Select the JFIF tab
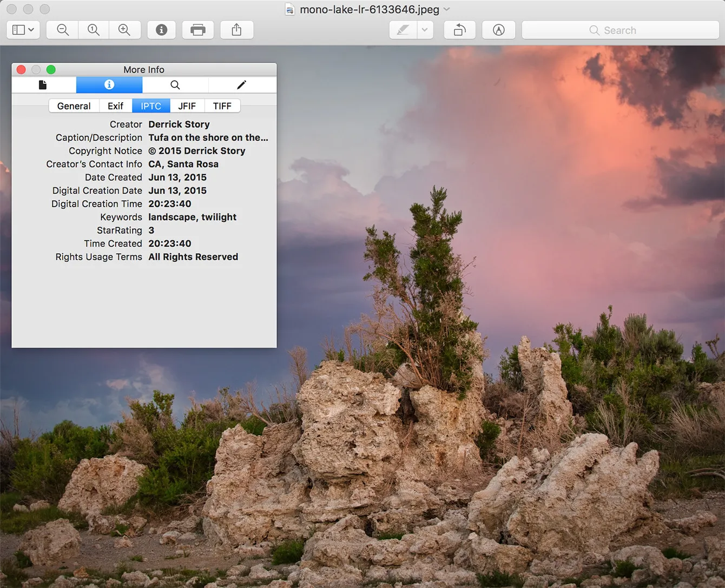The image size is (725, 588). [x=187, y=106]
